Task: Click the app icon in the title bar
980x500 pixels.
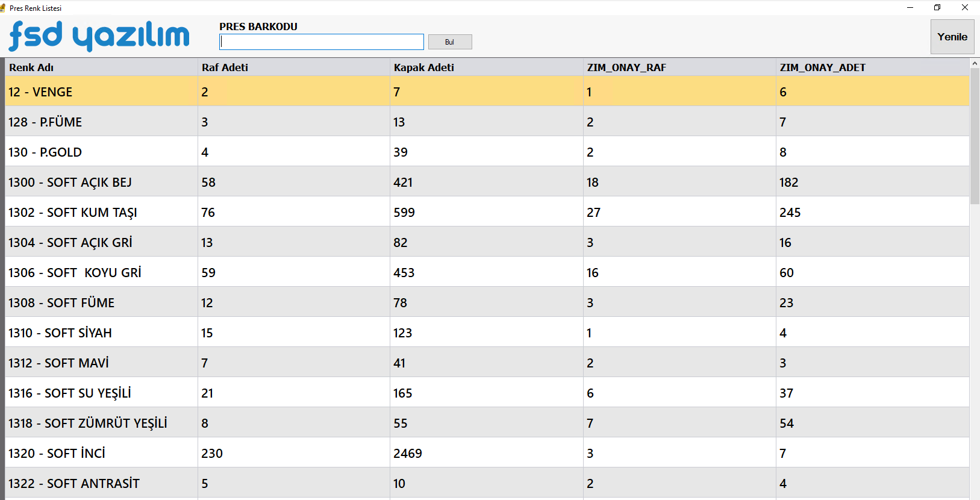Action: point(3,8)
